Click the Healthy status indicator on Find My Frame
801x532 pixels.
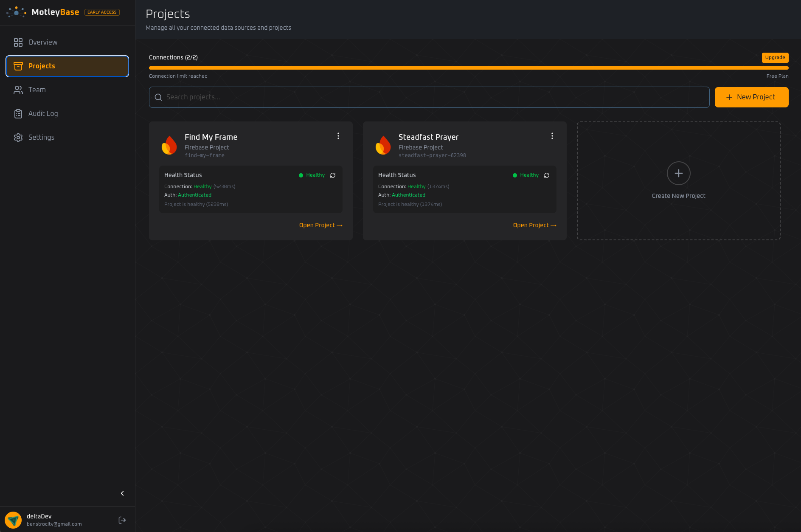pos(312,175)
